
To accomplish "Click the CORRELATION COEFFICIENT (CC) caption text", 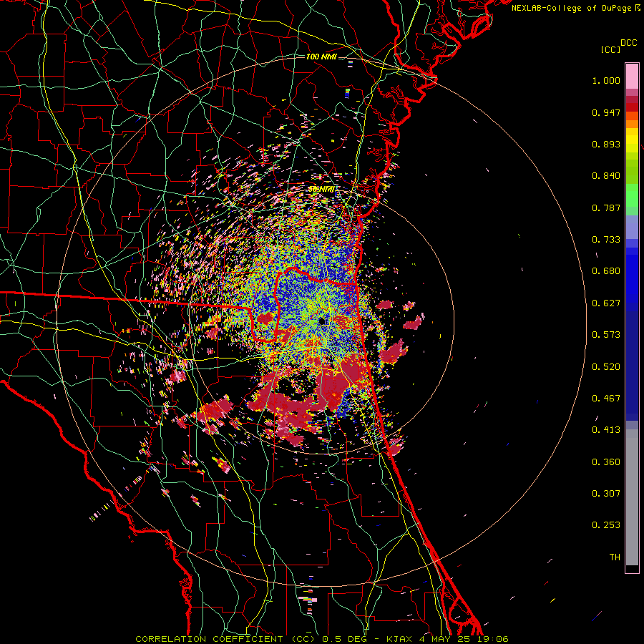I will (225, 639).
